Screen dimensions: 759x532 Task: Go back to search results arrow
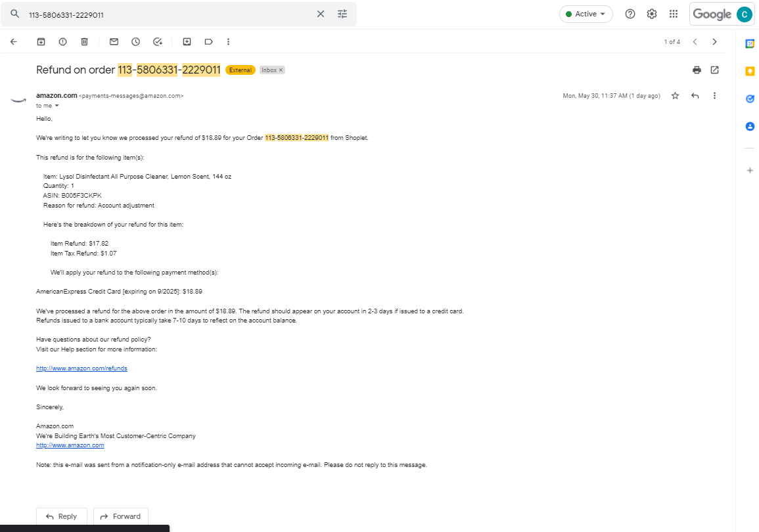[x=14, y=41]
